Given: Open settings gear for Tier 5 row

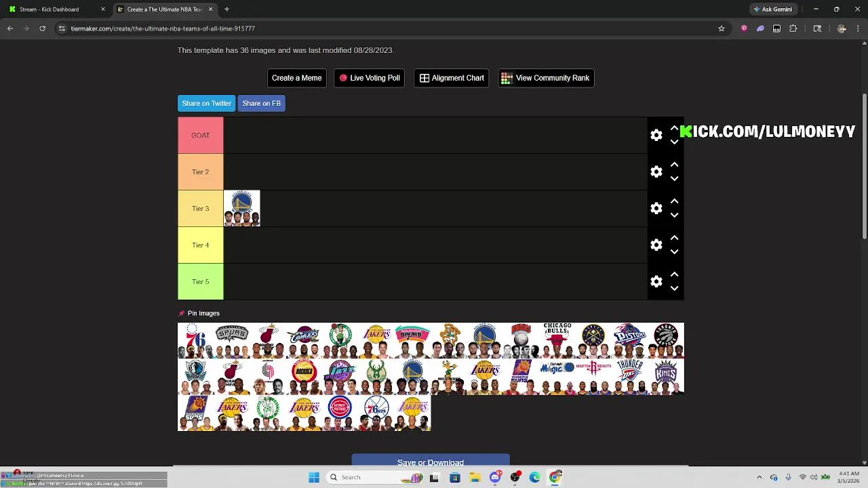Looking at the screenshot, I should click(x=656, y=282).
